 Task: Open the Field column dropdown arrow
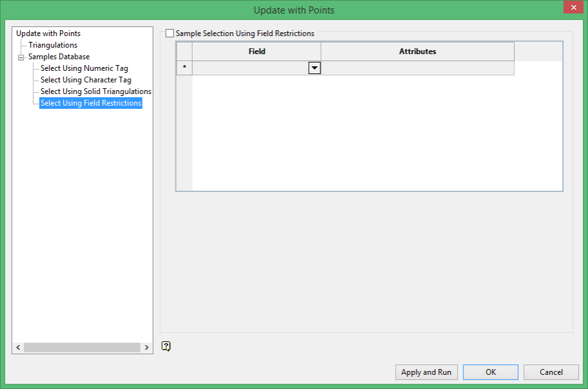[314, 68]
